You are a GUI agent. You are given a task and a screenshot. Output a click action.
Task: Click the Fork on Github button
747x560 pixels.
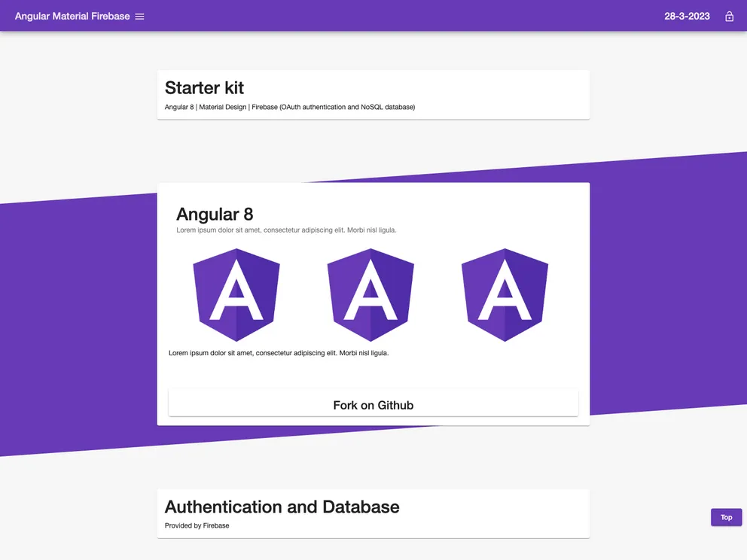click(373, 404)
